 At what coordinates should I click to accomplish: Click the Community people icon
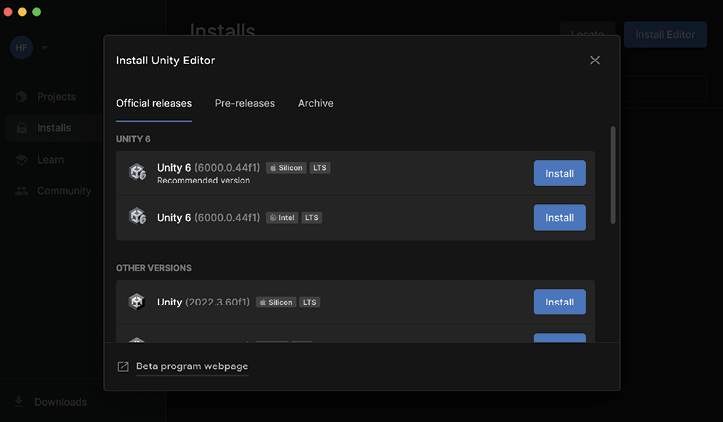(22, 190)
